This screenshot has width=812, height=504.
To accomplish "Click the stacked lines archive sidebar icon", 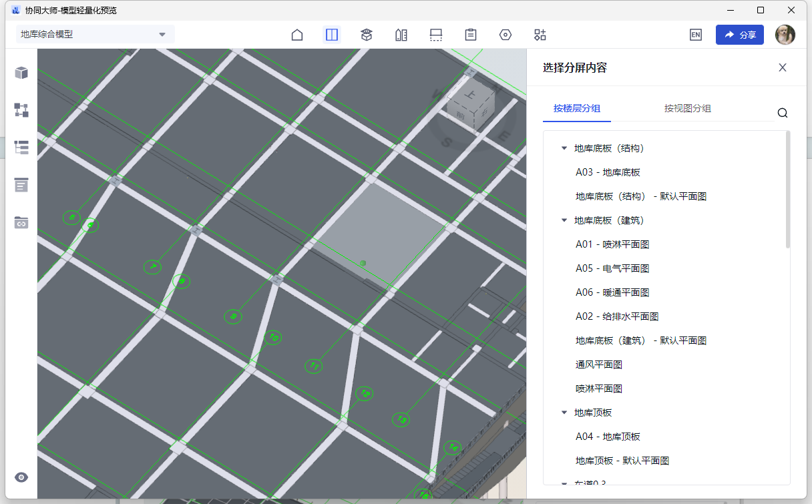I will [x=21, y=185].
